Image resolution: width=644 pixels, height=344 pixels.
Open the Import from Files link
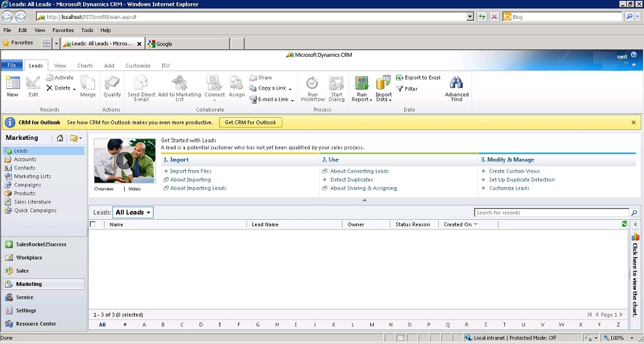191,171
